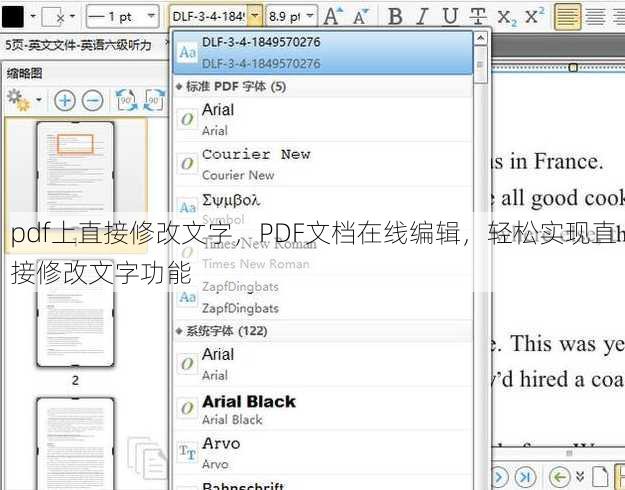625x490 pixels.
Task: Increase font size with the large A icon
Action: coord(334,16)
